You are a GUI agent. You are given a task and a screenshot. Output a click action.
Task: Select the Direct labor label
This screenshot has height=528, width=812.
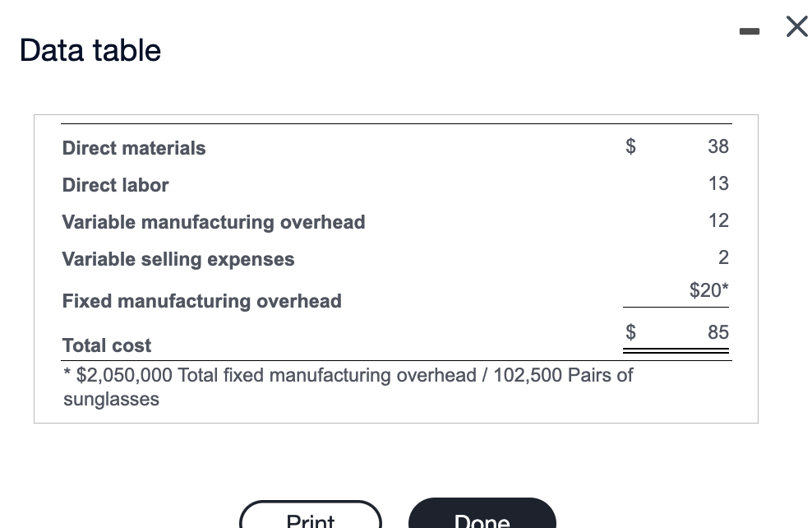(x=115, y=185)
